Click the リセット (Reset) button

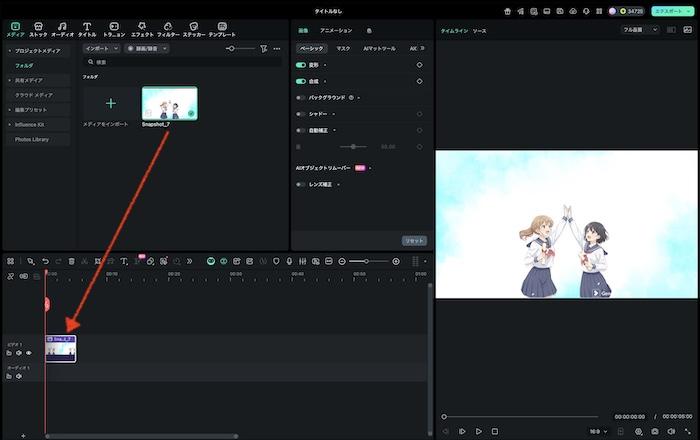(x=414, y=241)
